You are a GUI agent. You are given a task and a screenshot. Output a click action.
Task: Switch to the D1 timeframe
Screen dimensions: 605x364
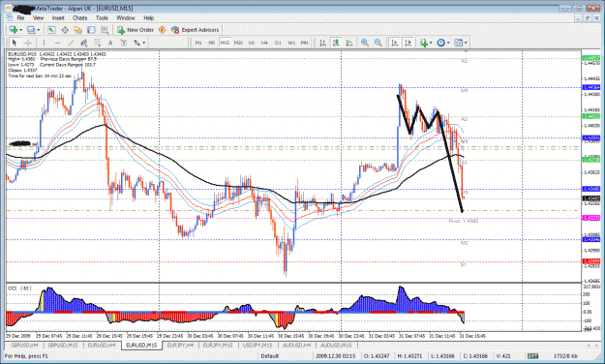tap(278, 43)
